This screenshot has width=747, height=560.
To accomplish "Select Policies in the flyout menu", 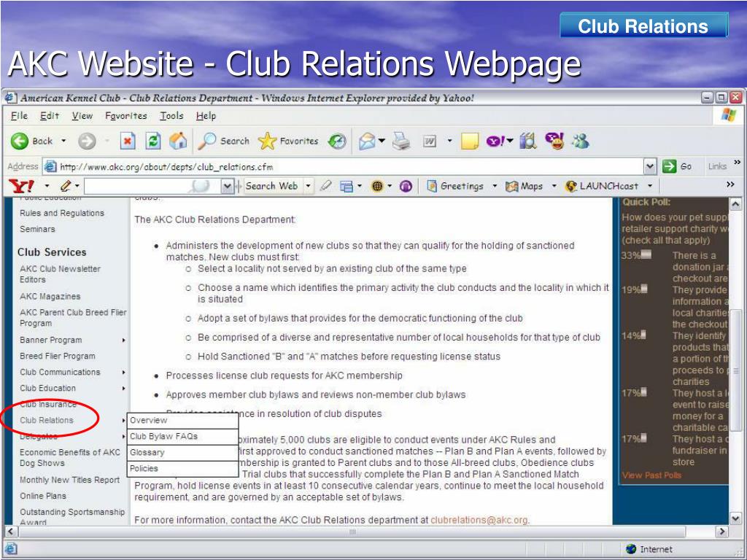I will pyautogui.click(x=183, y=469).
